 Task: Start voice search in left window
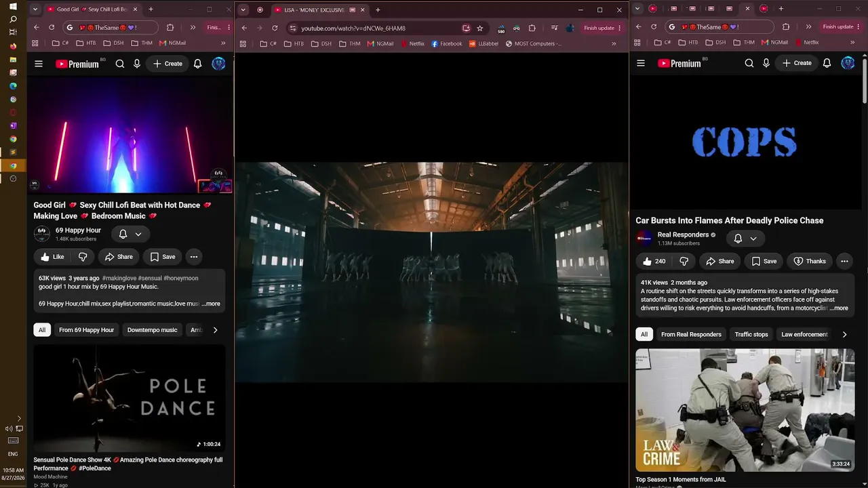(x=137, y=64)
